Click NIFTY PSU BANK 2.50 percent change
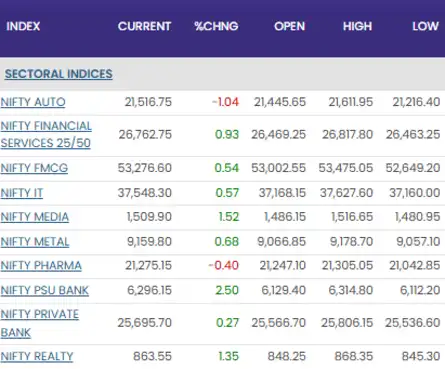Screen dimensions: 445x369 click(227, 290)
